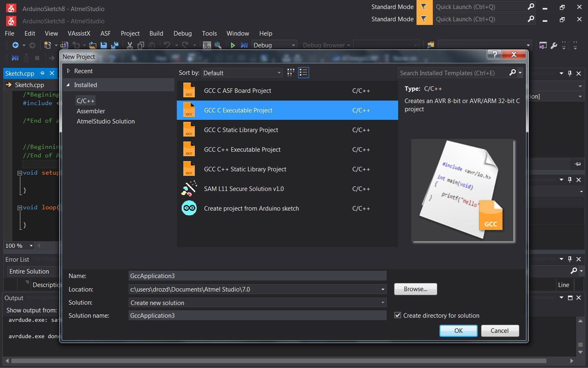Close the Sketch.cpp editor tab
Viewport: 588px width, 368px height.
[x=52, y=73]
